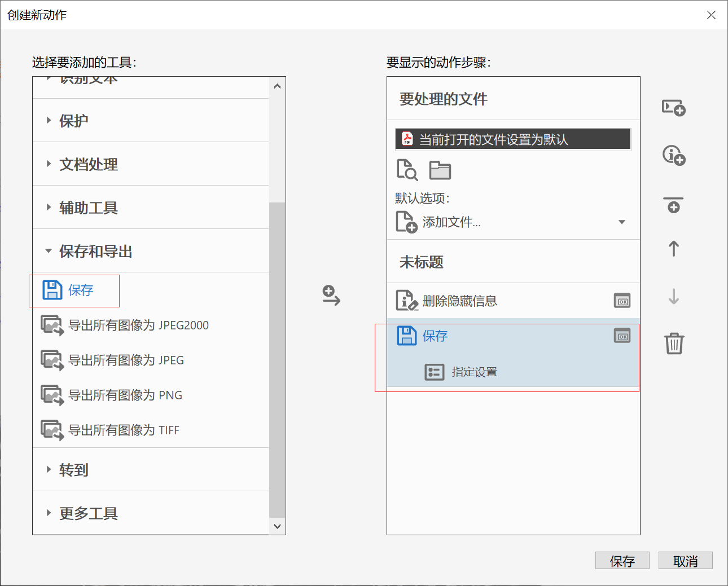The width and height of the screenshot is (728, 586).
Task: Select 当前打开的文件设置为默认 entry
Action: (512, 139)
